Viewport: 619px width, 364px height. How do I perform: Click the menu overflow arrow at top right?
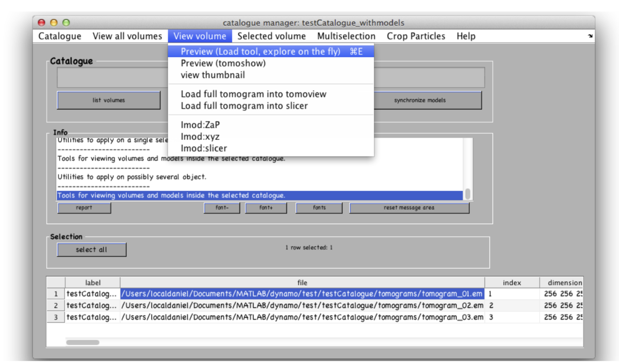point(590,36)
